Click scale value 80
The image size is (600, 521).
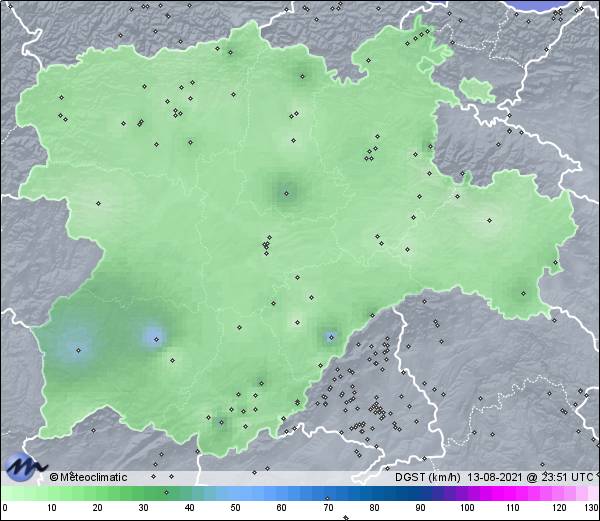tap(374, 508)
